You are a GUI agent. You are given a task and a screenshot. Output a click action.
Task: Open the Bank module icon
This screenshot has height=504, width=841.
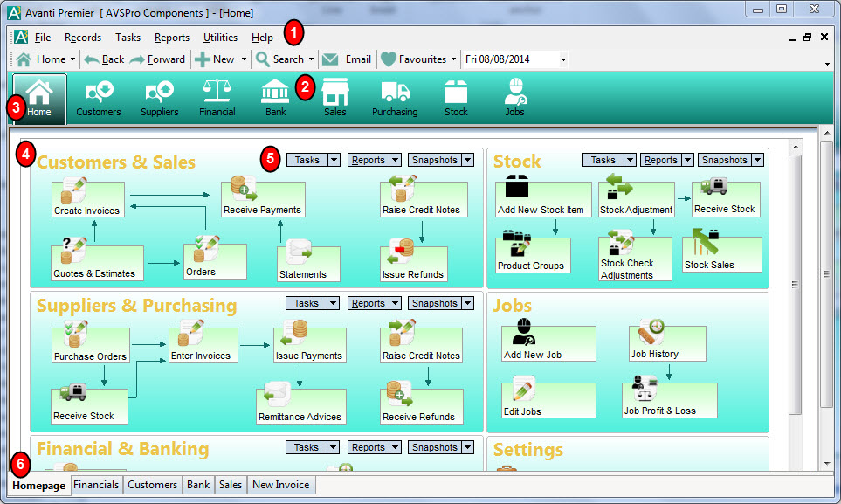pyautogui.click(x=275, y=98)
